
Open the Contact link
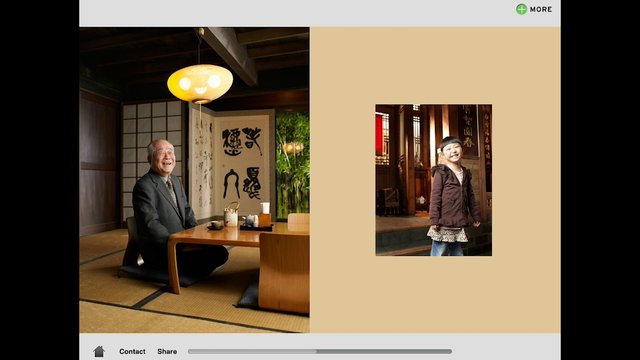point(132,351)
